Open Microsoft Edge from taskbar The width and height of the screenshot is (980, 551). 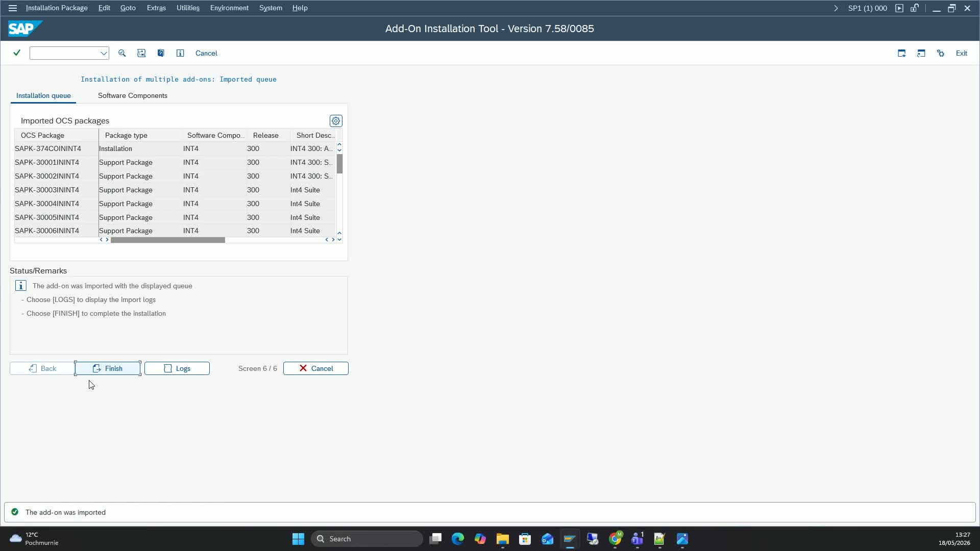(458, 539)
